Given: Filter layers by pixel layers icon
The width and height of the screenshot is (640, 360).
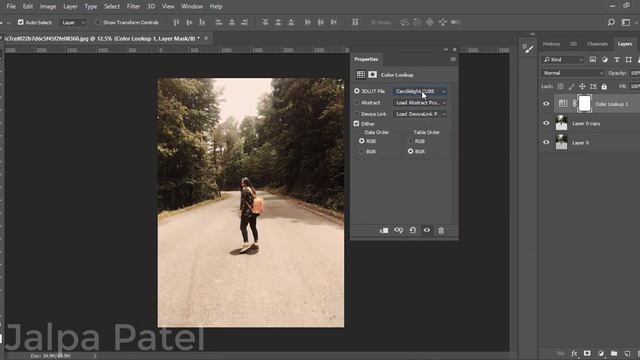Looking at the screenshot, I should click(x=593, y=60).
